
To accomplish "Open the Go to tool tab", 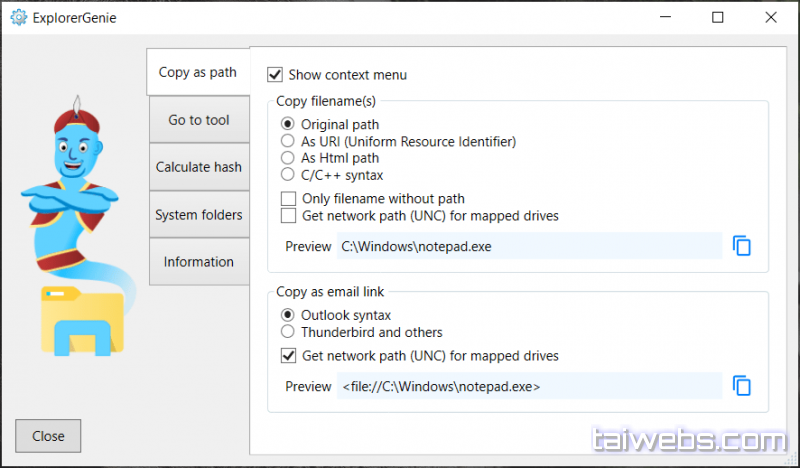I will (198, 120).
